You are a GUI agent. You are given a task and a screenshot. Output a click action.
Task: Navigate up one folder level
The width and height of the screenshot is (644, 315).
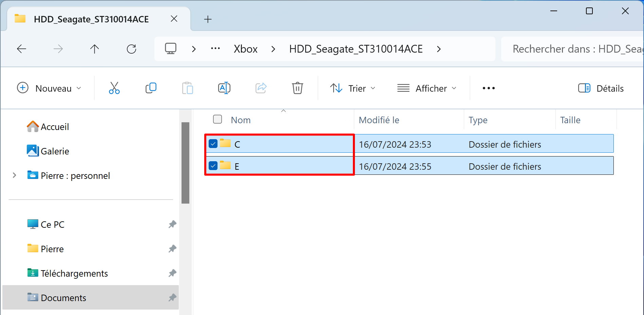click(x=95, y=49)
